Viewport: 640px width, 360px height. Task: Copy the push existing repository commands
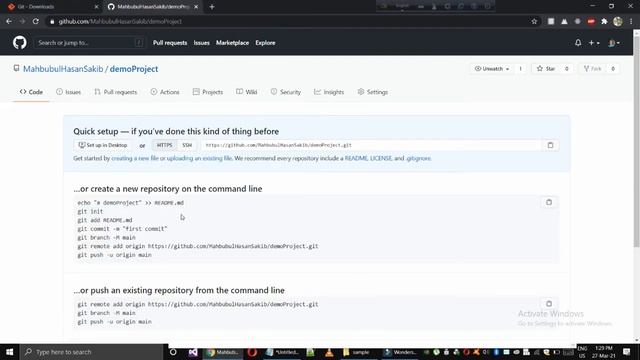pyautogui.click(x=549, y=304)
